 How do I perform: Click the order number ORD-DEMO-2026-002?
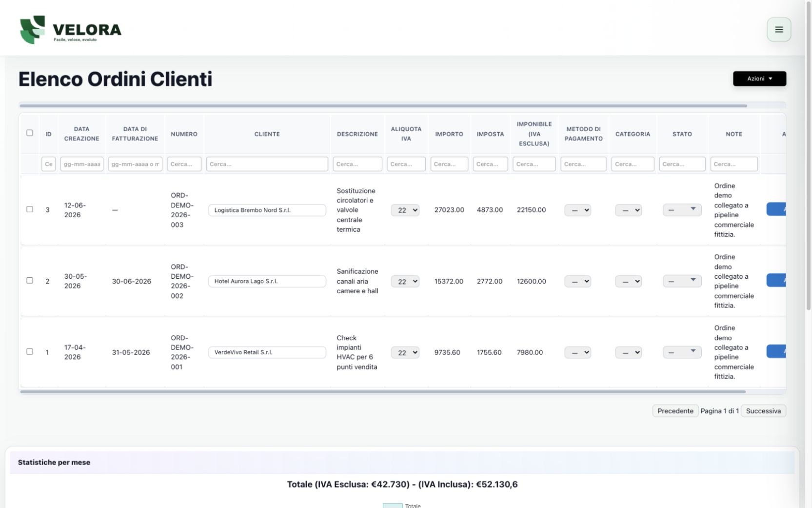click(x=182, y=281)
